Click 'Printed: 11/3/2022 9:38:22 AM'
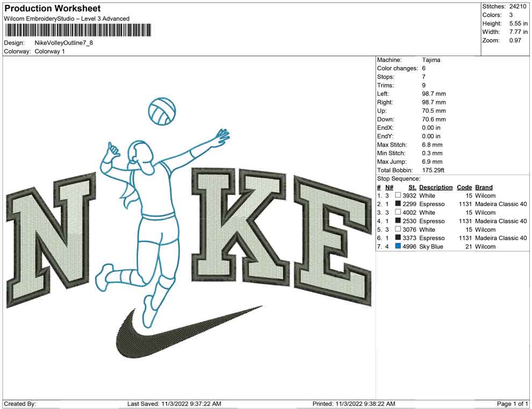 click(354, 404)
